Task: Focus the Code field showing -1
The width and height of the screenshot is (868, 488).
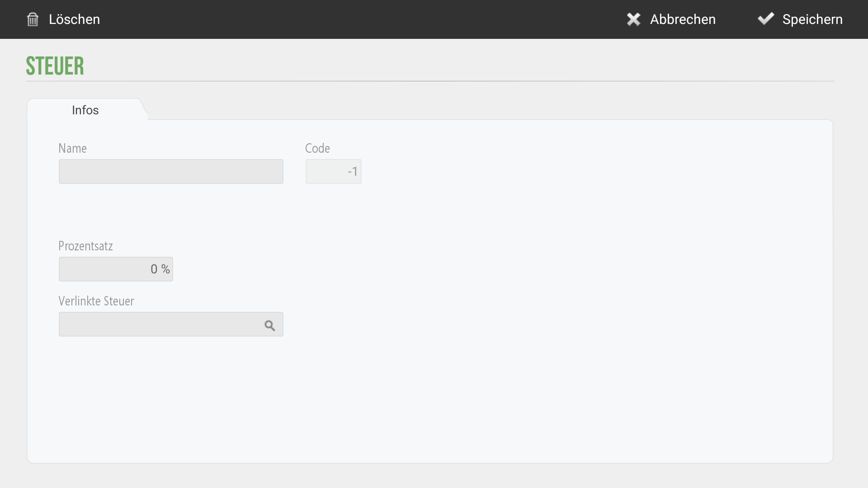Action: tap(334, 171)
